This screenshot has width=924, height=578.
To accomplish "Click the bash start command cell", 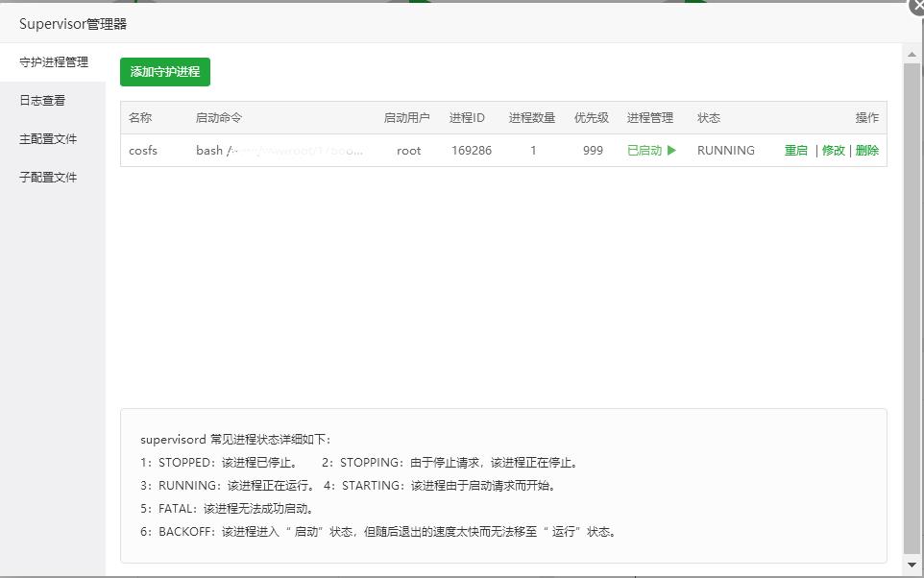I will pos(280,150).
